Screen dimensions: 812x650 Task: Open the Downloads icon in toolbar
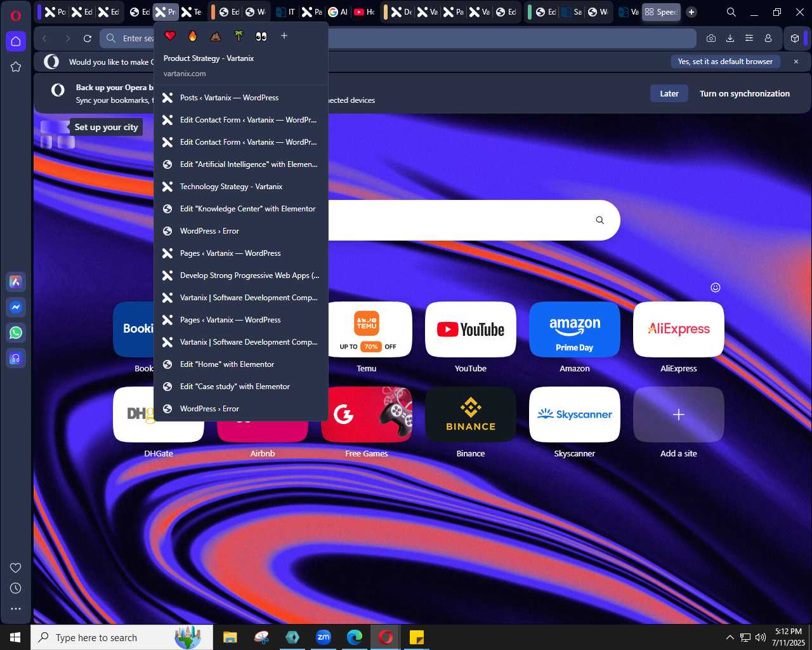[x=730, y=38]
